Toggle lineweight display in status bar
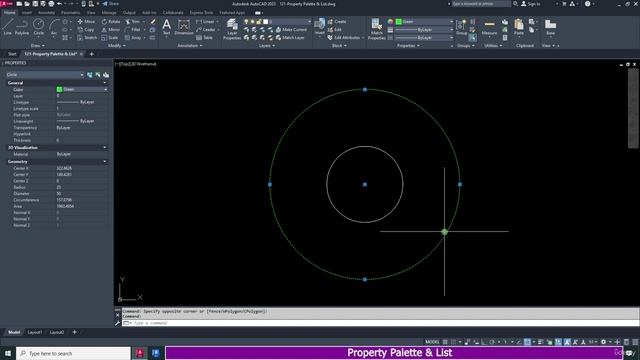The width and height of the screenshot is (640, 360). tap(540, 342)
